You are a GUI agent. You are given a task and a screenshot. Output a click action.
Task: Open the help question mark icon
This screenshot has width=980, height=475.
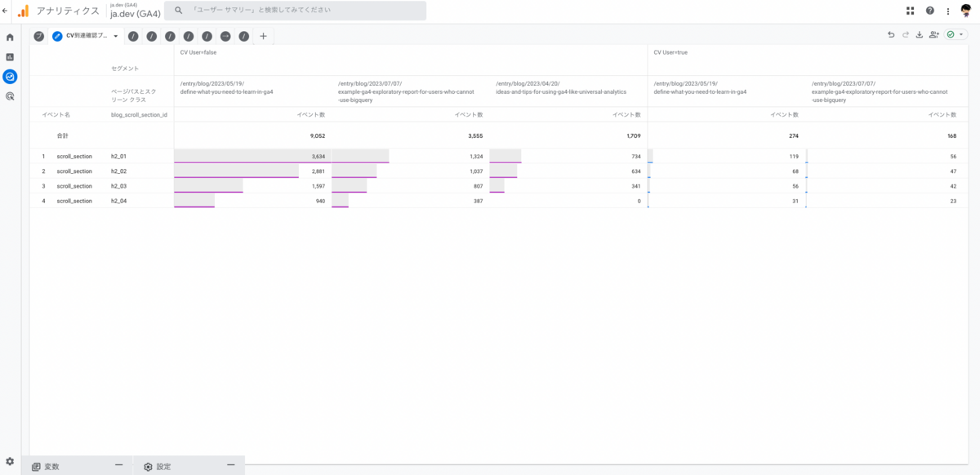(930, 11)
